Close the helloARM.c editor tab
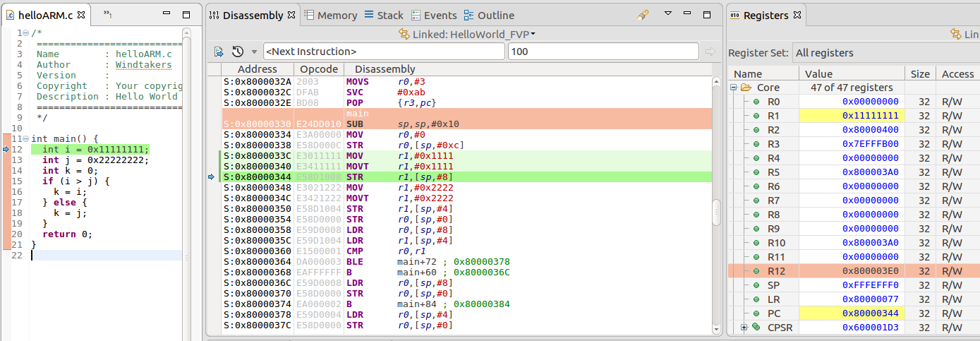 coord(80,15)
